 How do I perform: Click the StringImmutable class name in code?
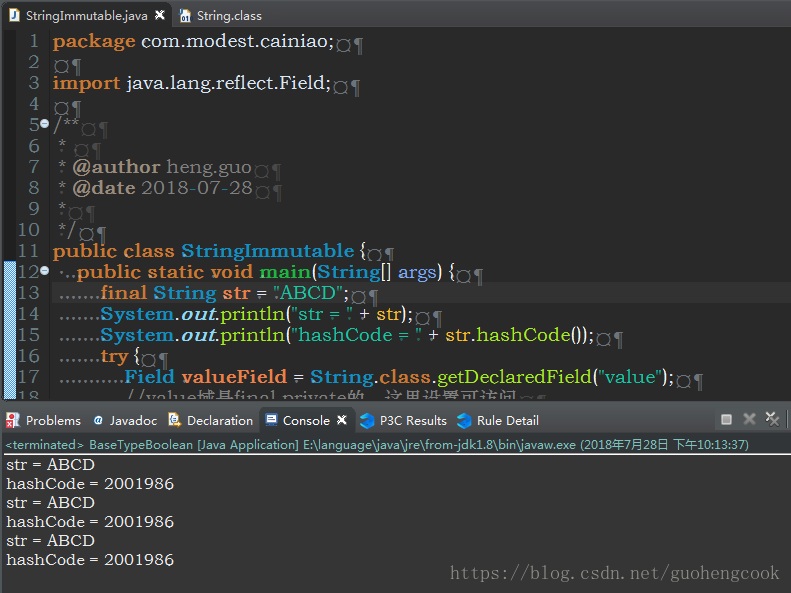coord(267,251)
